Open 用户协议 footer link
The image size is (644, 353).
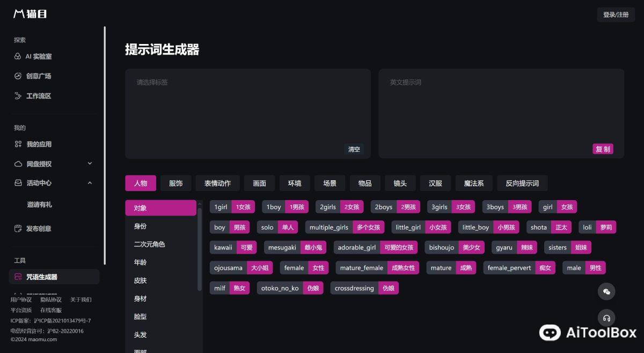(x=21, y=299)
